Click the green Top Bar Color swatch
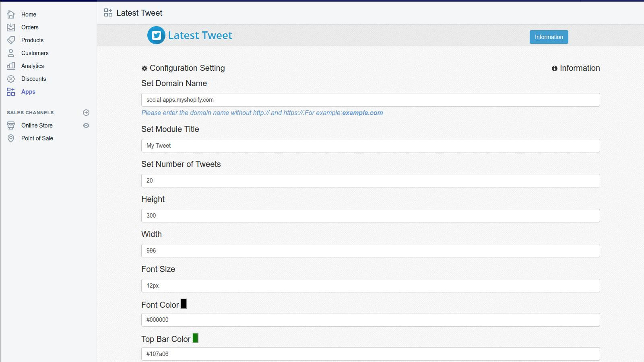The width and height of the screenshot is (644, 362). 196,339
